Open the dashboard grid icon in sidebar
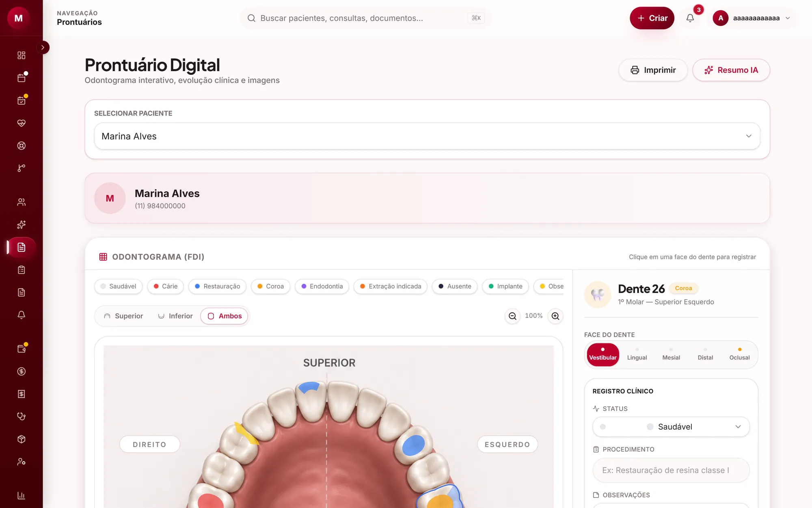 pos(22,55)
